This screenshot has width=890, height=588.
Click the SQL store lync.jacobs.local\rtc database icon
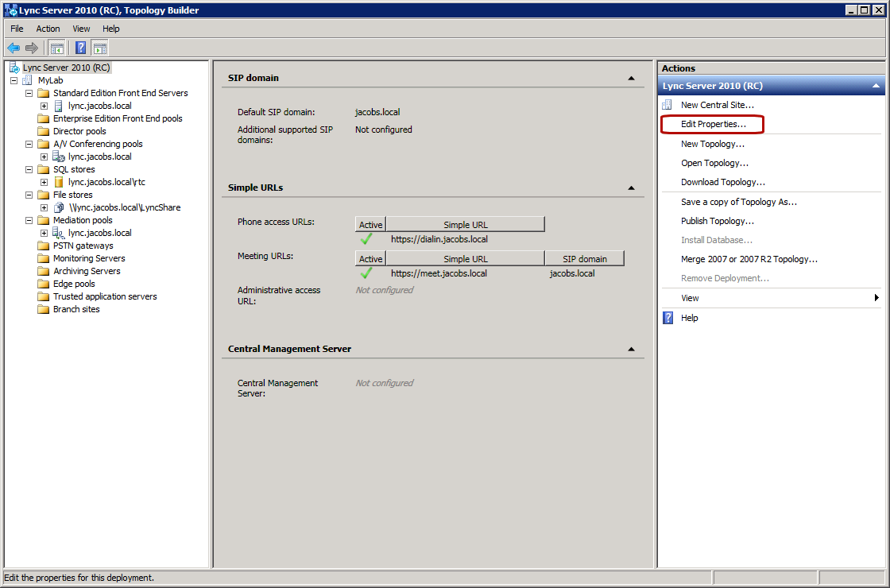pos(59,182)
